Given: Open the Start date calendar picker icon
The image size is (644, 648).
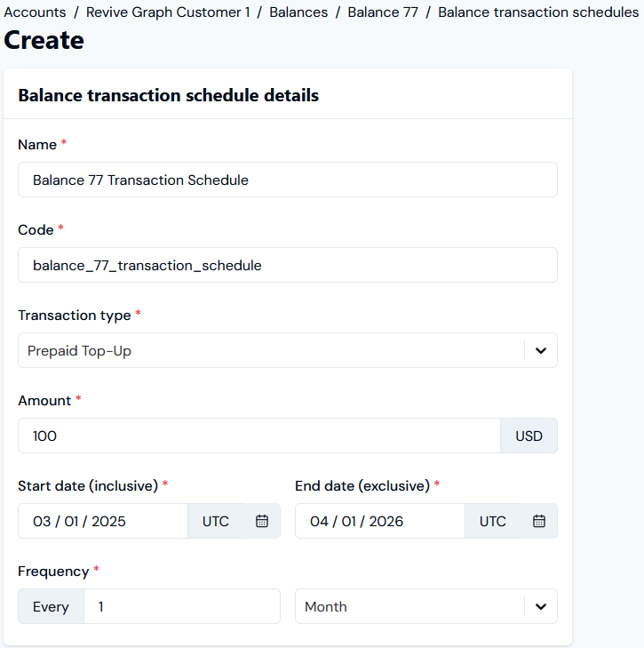Looking at the screenshot, I should point(262,521).
